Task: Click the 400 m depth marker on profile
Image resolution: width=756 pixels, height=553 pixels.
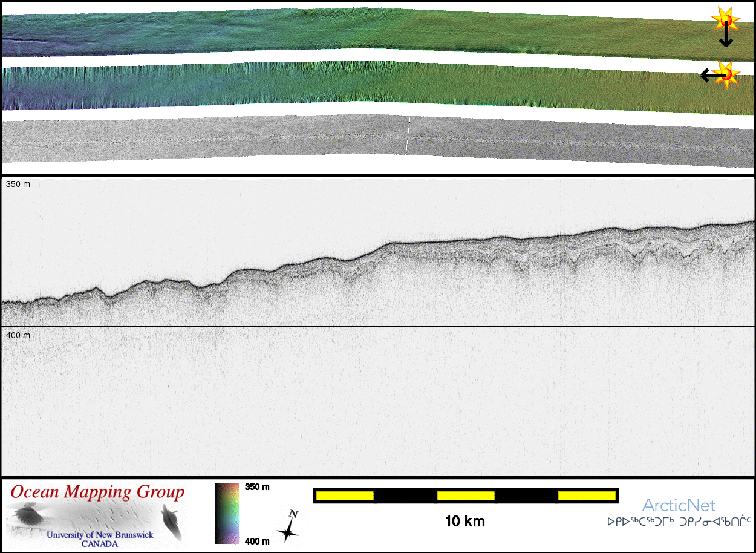Action: tap(18, 335)
